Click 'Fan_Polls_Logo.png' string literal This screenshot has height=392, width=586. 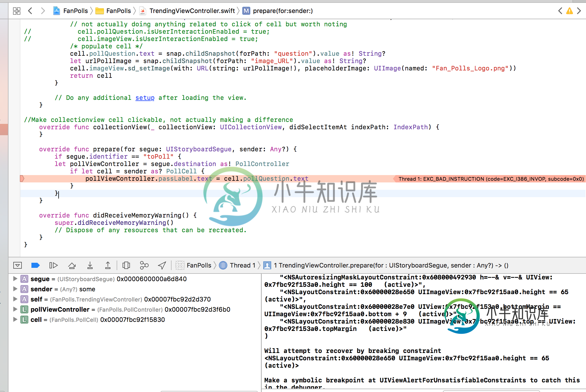(470, 68)
